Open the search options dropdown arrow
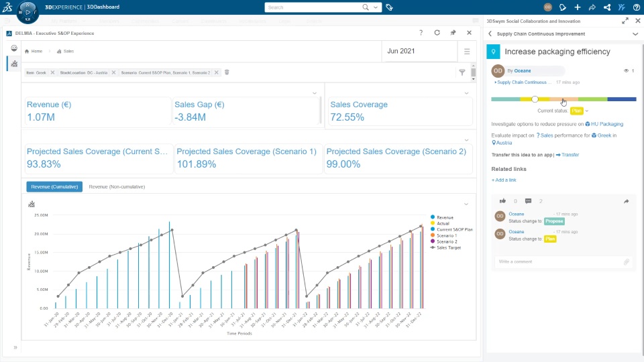Image resolution: width=644 pixels, height=362 pixels. point(376,7)
